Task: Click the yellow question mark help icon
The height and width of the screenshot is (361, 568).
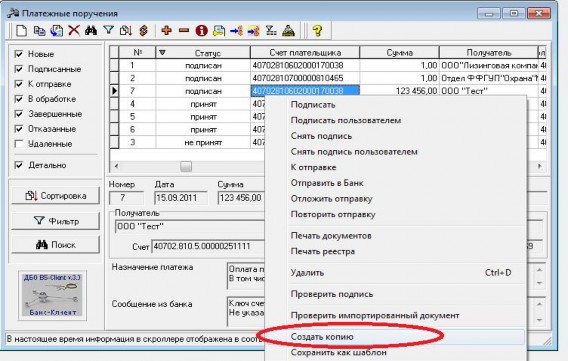Action: [x=317, y=30]
